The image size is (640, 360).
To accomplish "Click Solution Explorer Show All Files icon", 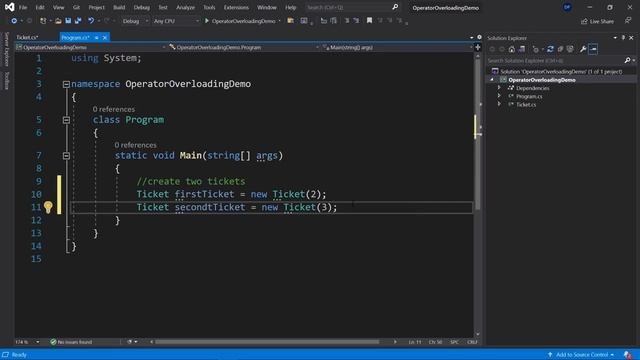I will point(570,49).
